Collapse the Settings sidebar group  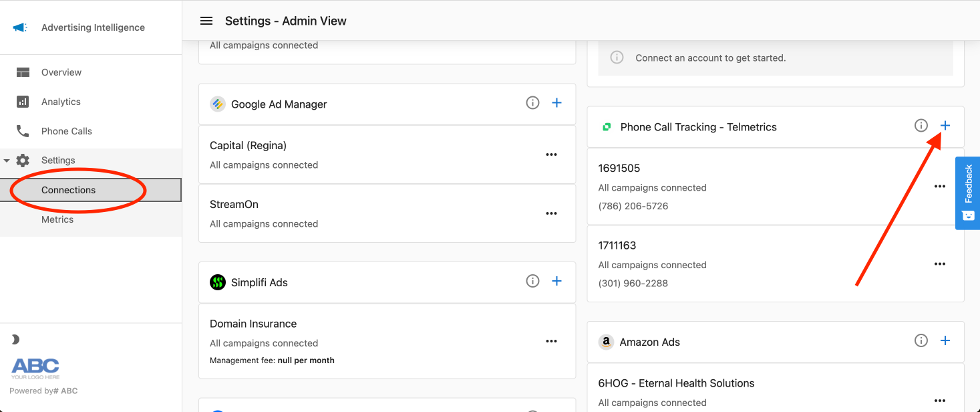point(7,161)
